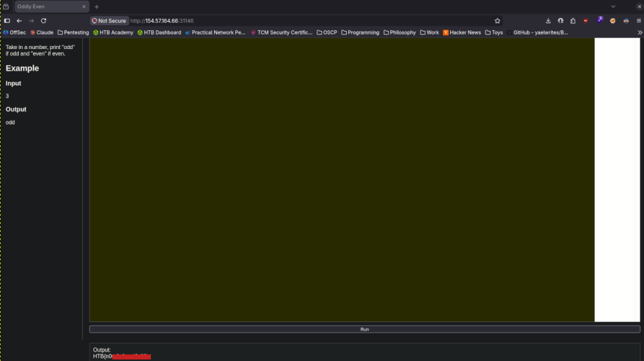This screenshot has height=361, width=644.
Task: Click the Not Secure site indicator
Action: pos(109,21)
